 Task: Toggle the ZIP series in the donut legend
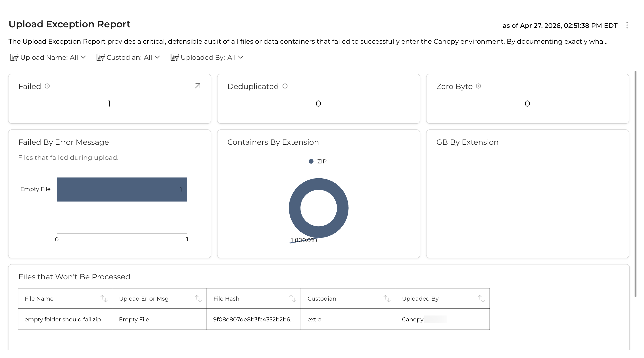tap(318, 161)
